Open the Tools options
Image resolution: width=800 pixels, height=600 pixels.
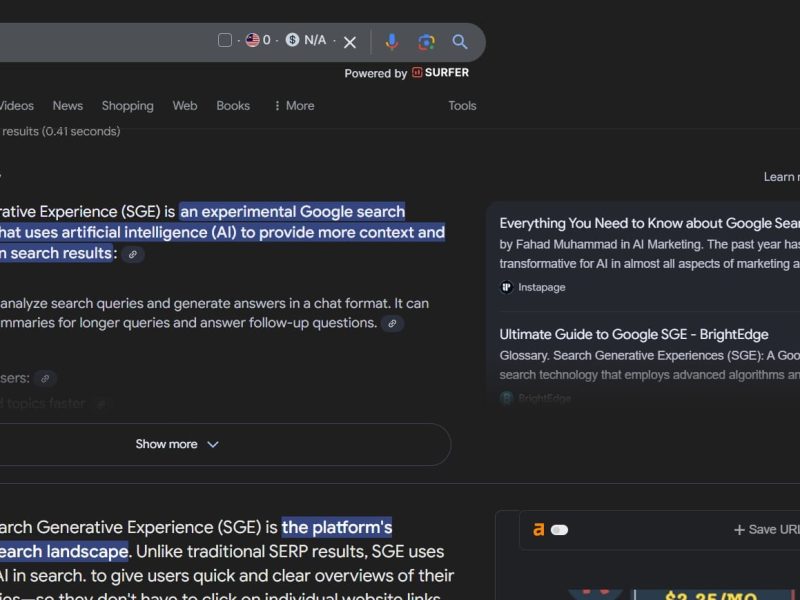(x=462, y=106)
